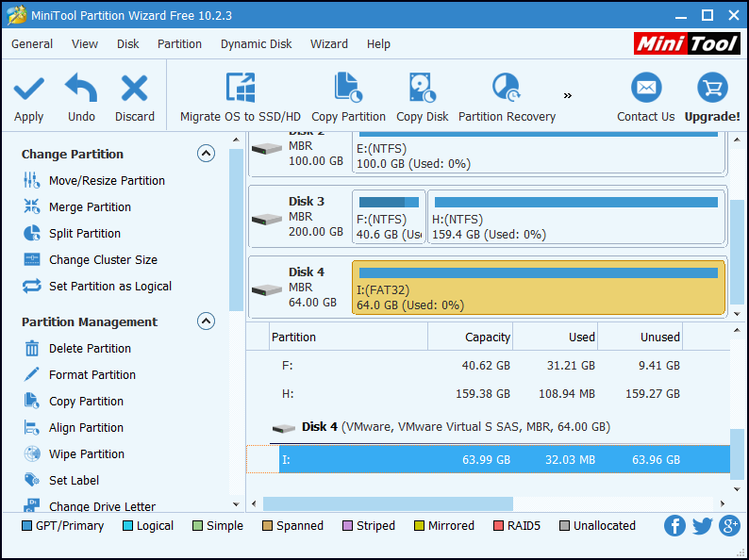Collapse the Change Partition section

pos(206,154)
